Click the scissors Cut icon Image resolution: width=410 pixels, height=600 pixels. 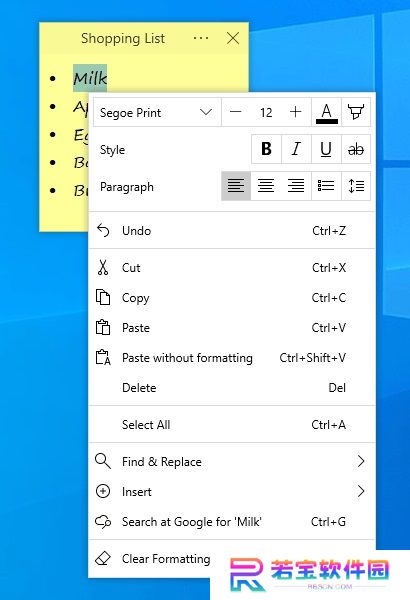(x=103, y=267)
